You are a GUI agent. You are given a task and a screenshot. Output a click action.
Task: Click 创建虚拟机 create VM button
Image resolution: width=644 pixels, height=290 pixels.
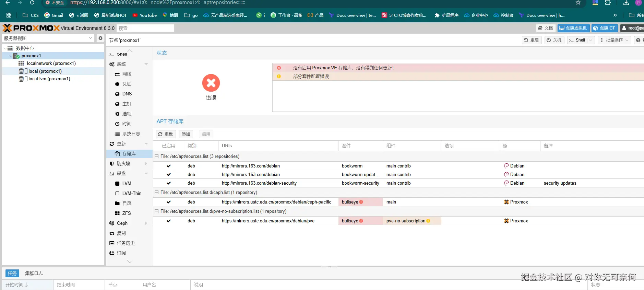coord(574,28)
